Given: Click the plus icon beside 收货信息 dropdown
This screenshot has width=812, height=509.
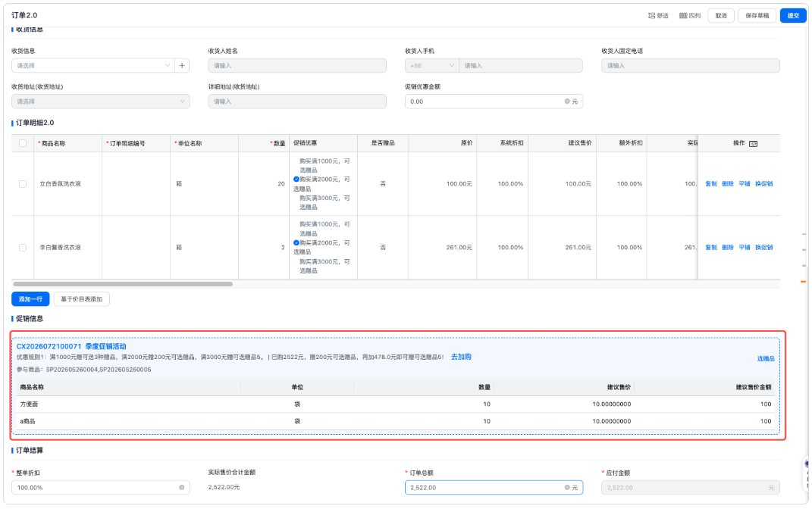Looking at the screenshot, I should 182,66.
